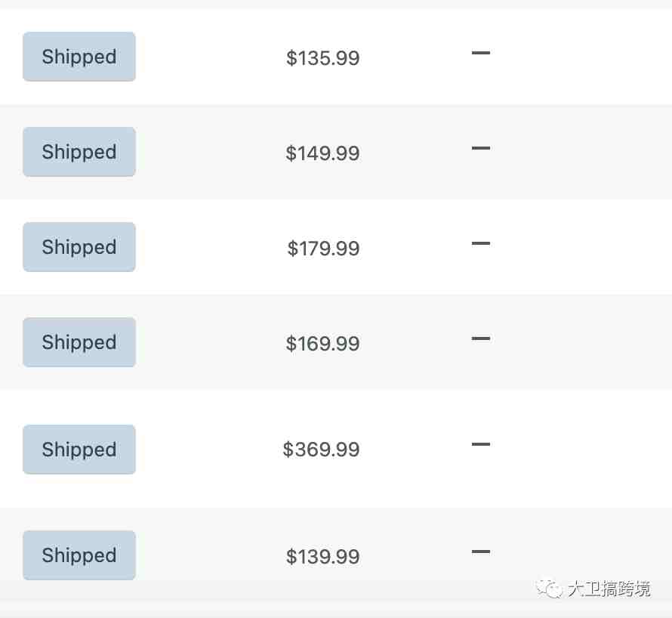Open the Shipped label in $179.99 row
The image size is (672, 618).
[79, 247]
